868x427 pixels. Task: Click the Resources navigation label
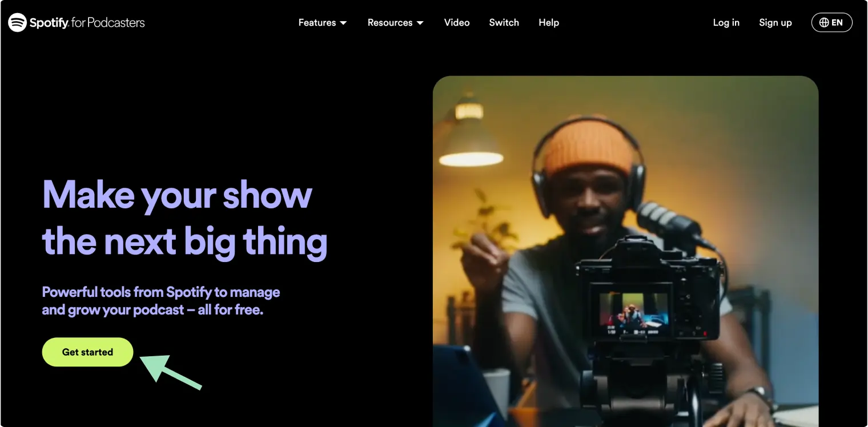(389, 22)
